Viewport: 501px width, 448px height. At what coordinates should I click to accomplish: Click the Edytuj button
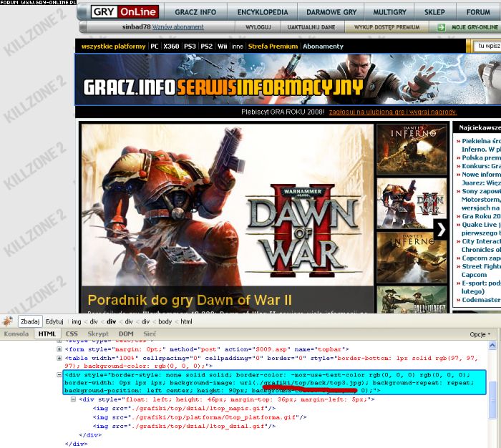54,321
